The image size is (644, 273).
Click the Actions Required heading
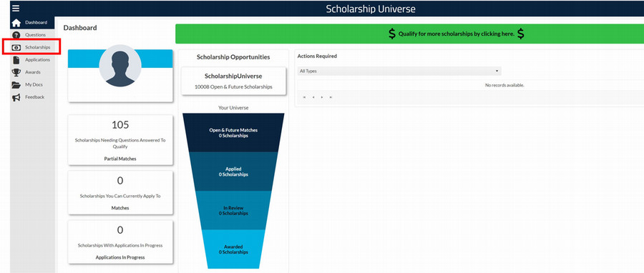(317, 56)
